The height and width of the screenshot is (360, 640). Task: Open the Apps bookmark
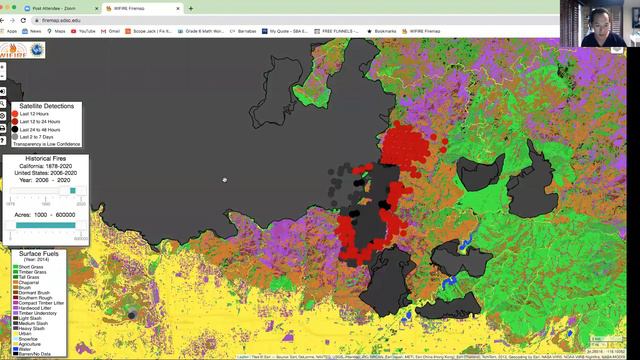point(9,31)
